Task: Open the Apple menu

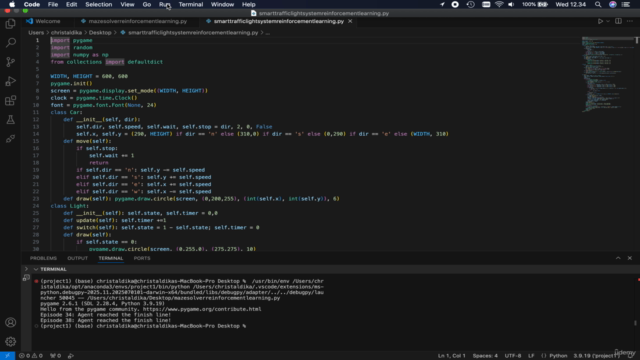Action: click(x=12, y=4)
